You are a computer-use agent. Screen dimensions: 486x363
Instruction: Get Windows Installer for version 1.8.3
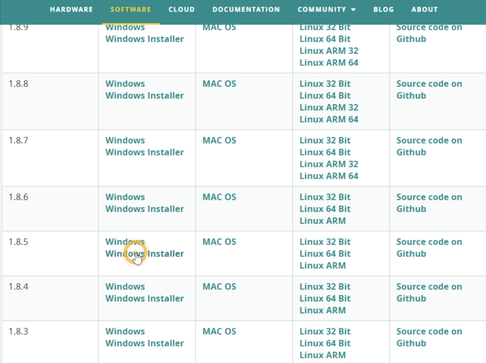coord(145,343)
